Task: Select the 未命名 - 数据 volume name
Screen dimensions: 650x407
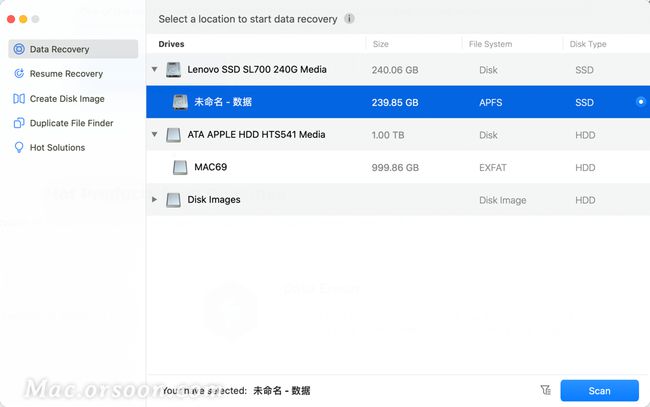Action: 223,102
